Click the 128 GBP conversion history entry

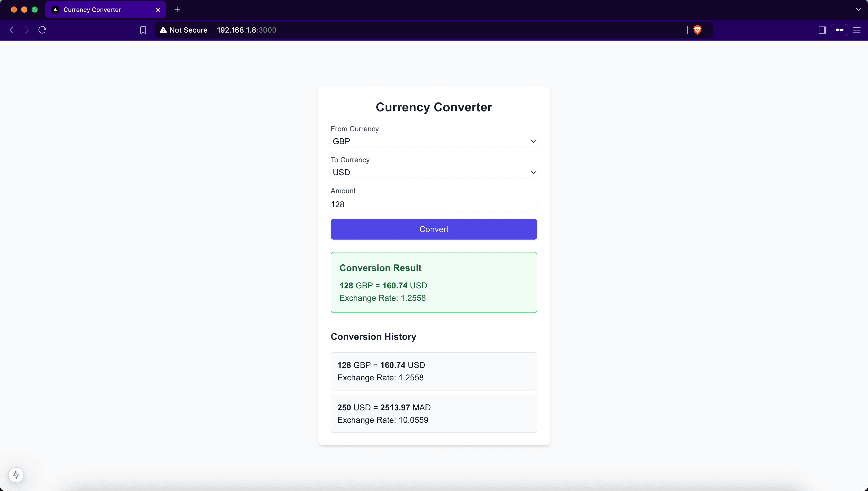(434, 371)
